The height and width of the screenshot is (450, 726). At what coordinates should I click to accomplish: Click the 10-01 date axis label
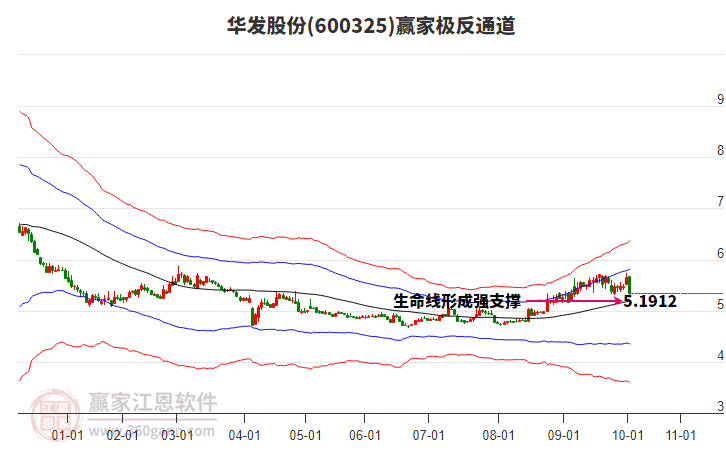(627, 436)
